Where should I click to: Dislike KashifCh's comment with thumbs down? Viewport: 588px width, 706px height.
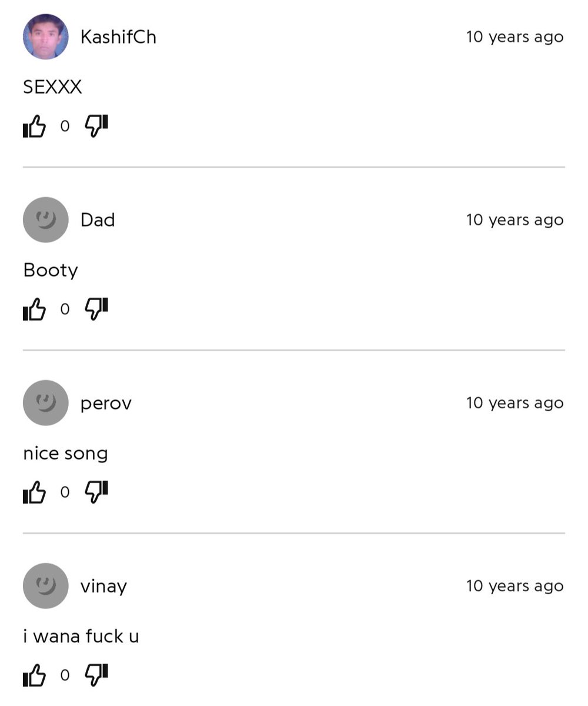click(96, 126)
